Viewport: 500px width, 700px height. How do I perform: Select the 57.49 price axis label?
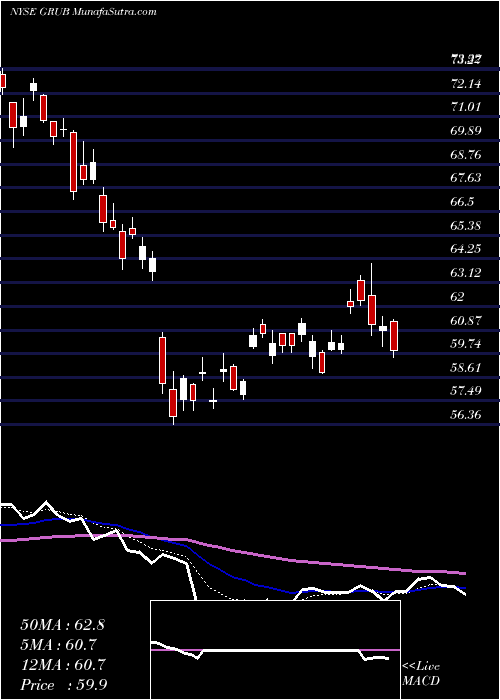coord(466,391)
